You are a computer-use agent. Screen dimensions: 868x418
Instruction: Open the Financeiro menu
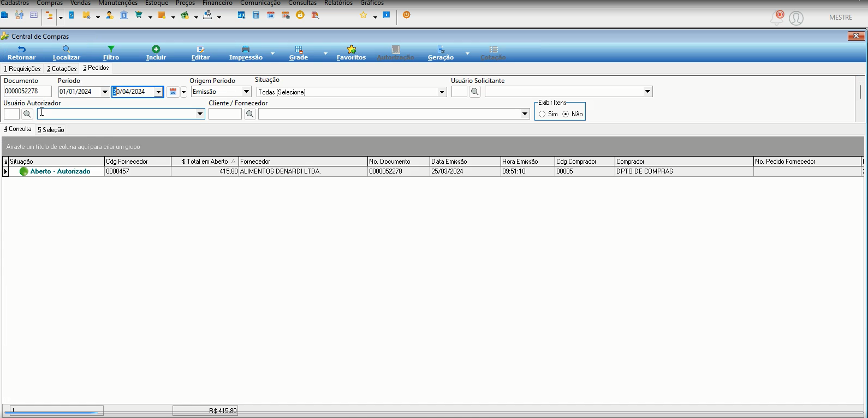coord(217,3)
